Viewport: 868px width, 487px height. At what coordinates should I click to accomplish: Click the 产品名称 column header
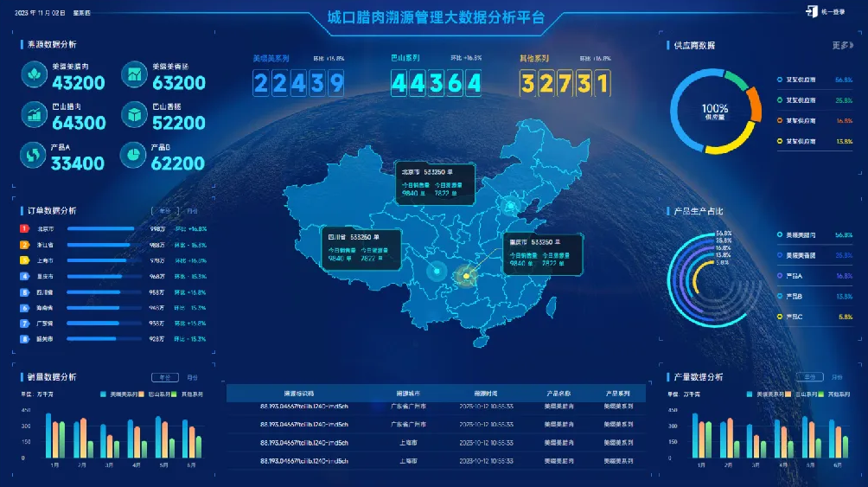tap(558, 394)
